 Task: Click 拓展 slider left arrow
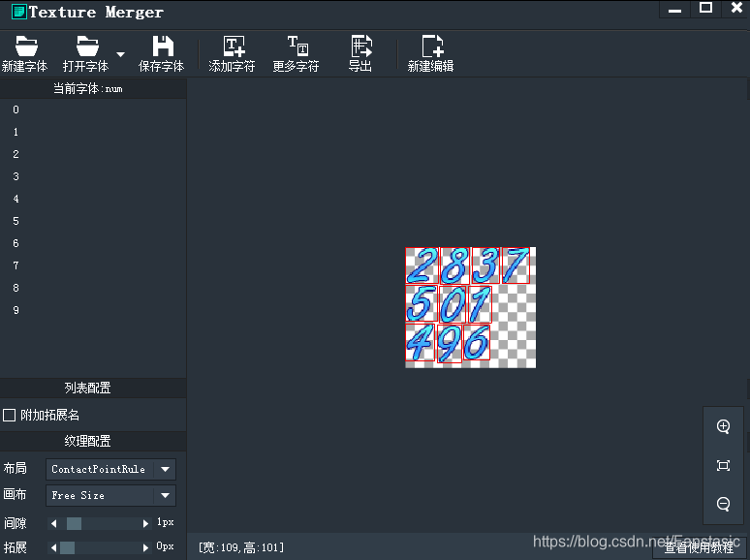pyautogui.click(x=53, y=547)
